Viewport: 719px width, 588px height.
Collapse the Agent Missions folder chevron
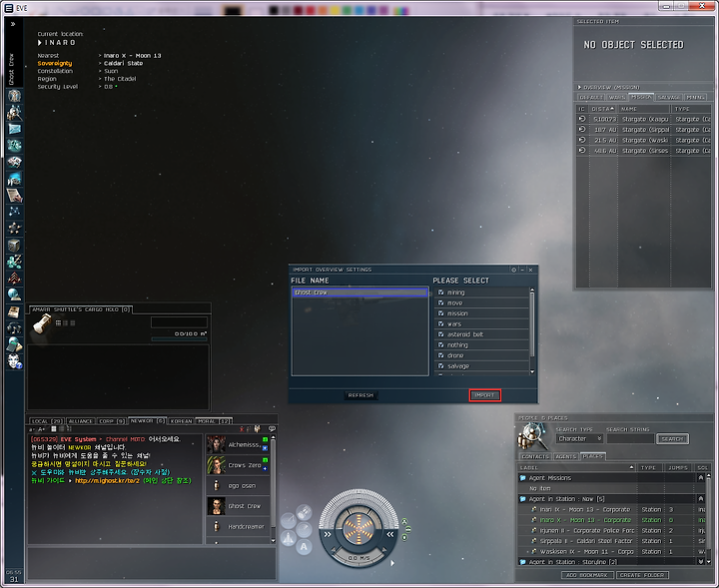(x=700, y=477)
